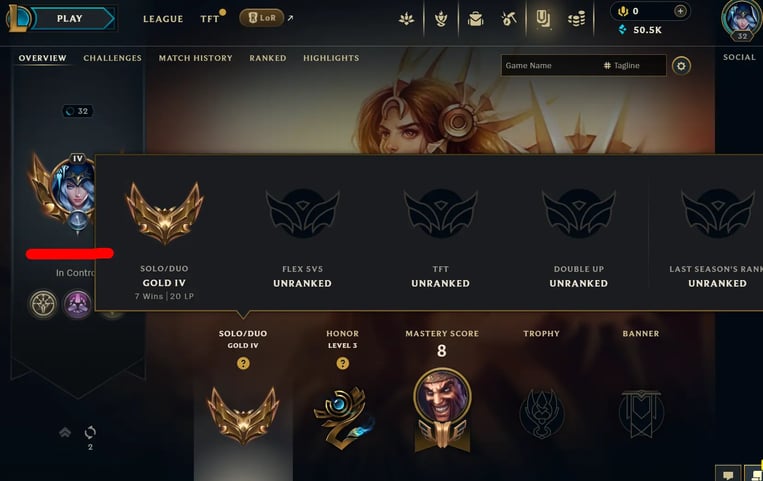Viewport: 763px width, 481px height.
Task: Open the Loot hammer icon
Action: pyautogui.click(x=509, y=19)
